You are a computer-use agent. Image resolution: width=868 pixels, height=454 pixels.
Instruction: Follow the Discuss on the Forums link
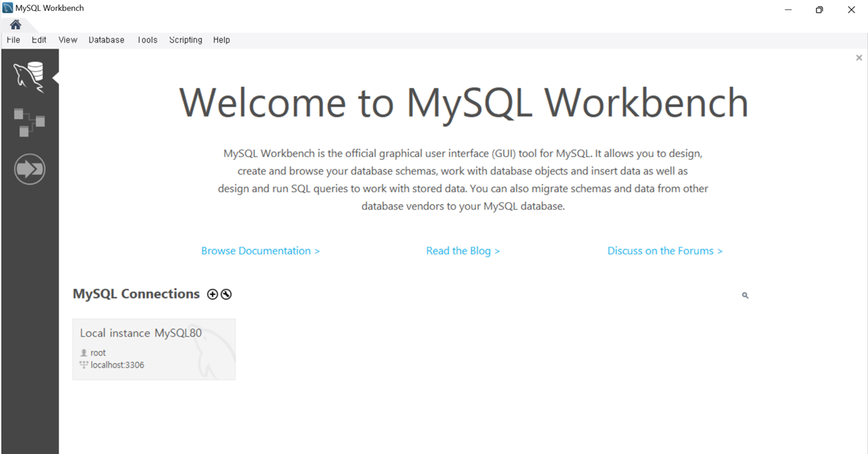665,251
